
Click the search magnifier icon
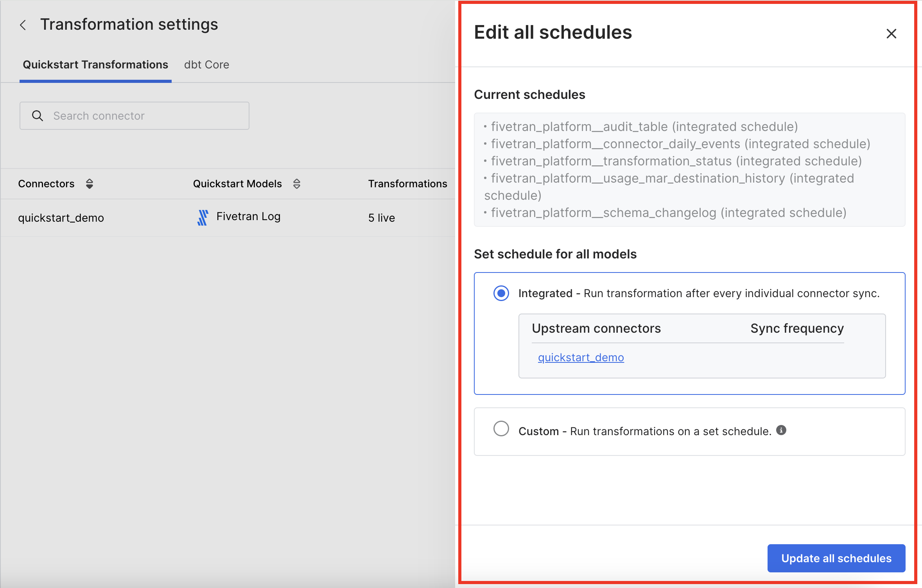[37, 116]
